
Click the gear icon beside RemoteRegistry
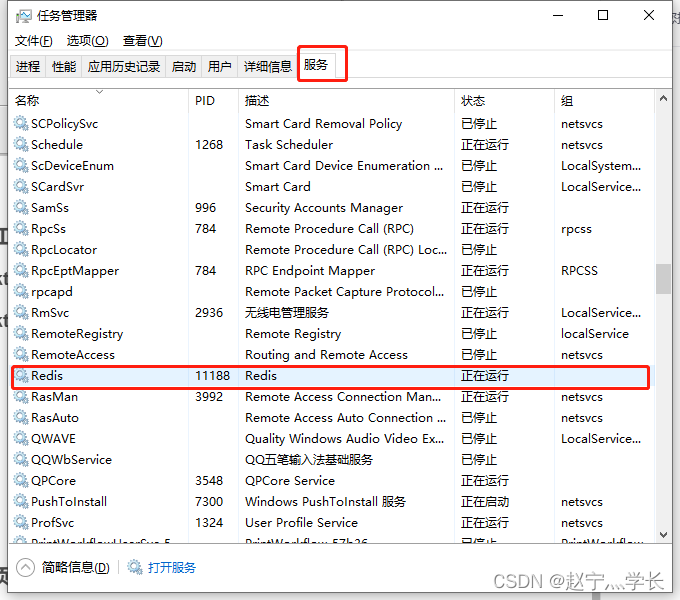tap(21, 333)
